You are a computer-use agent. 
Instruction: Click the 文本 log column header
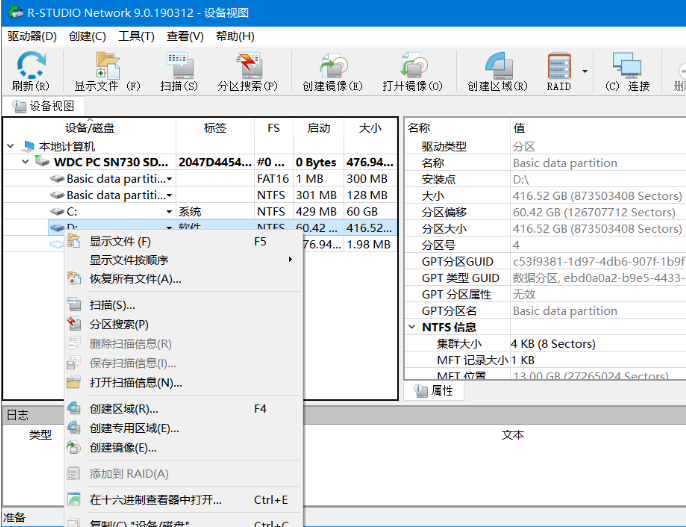coord(513,435)
